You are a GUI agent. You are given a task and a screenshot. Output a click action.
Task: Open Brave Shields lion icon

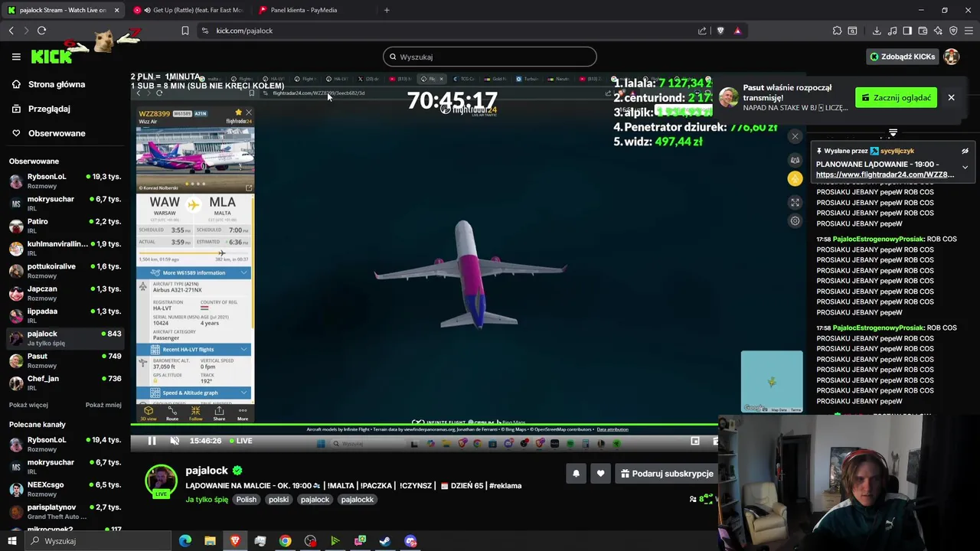pyautogui.click(x=720, y=31)
